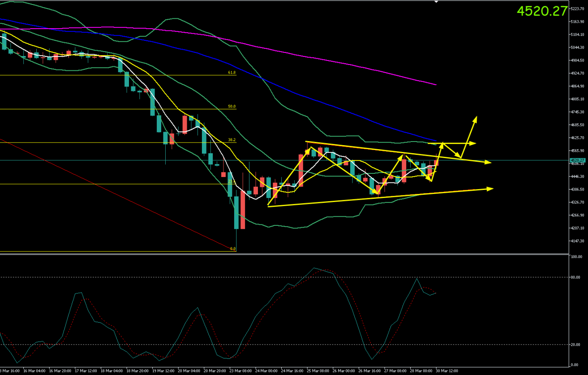
Task: Select the 38.2 Fibonacci level label
Action: pyautogui.click(x=232, y=140)
